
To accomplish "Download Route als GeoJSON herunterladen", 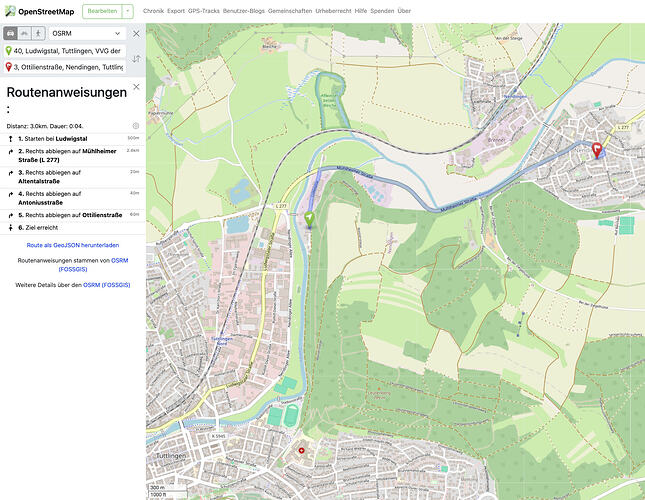I will [x=73, y=245].
